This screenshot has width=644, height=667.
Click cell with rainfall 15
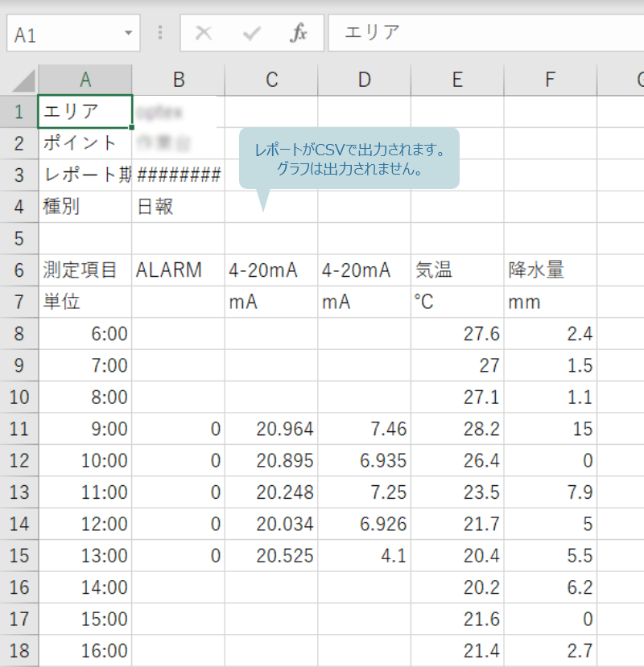[x=551, y=428]
